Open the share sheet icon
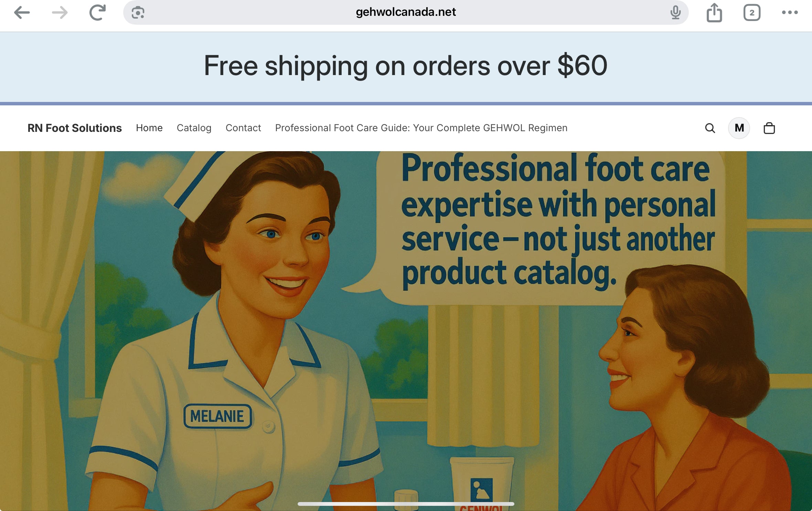The height and width of the screenshot is (511, 812). pos(714,13)
